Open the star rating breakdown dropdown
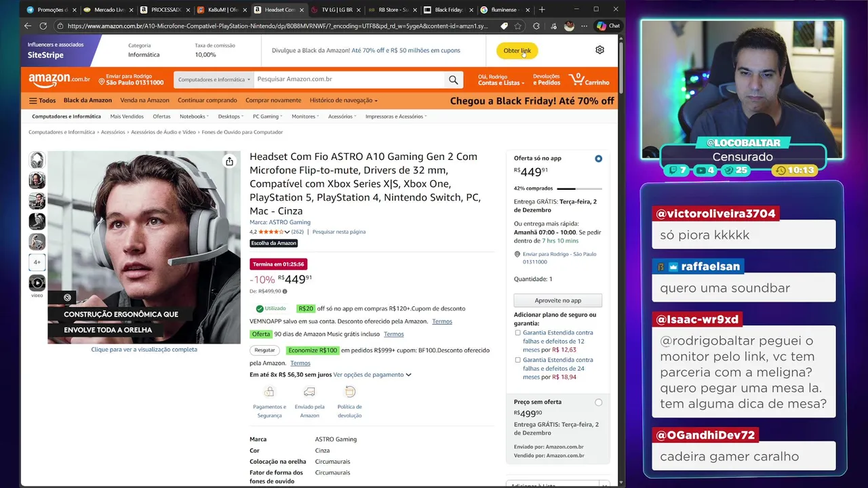Screen dimensions: 868x488 [x=288, y=232]
